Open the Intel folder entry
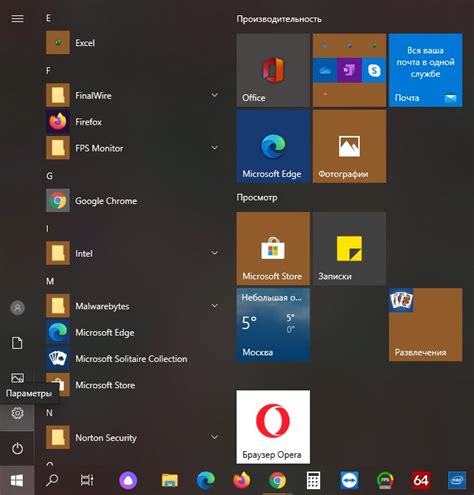474x495 pixels. [133, 253]
